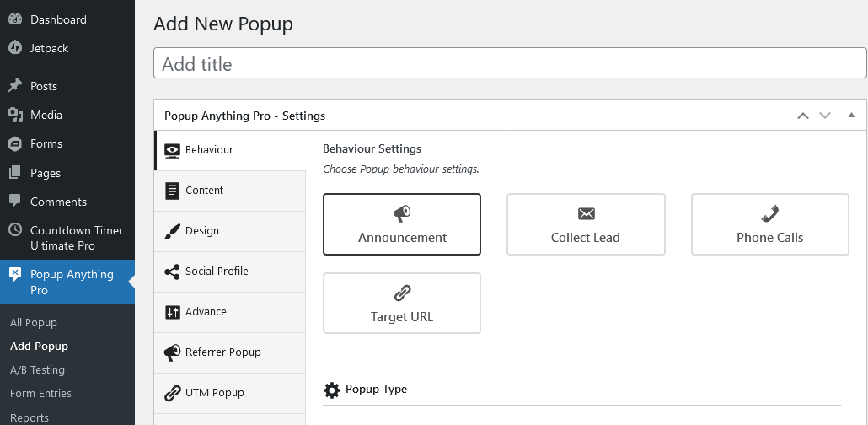Click the Comments speech bubble icon
The image size is (868, 425).
(x=15, y=202)
